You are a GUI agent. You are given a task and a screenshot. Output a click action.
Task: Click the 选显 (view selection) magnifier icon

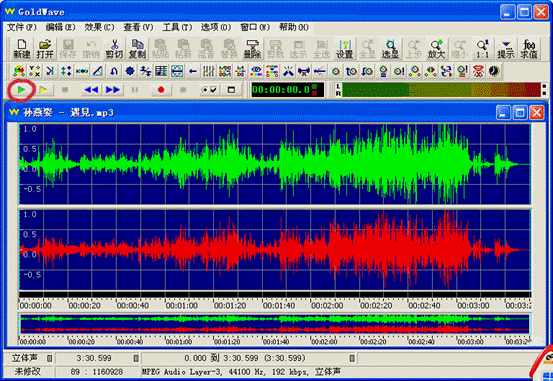coord(390,49)
